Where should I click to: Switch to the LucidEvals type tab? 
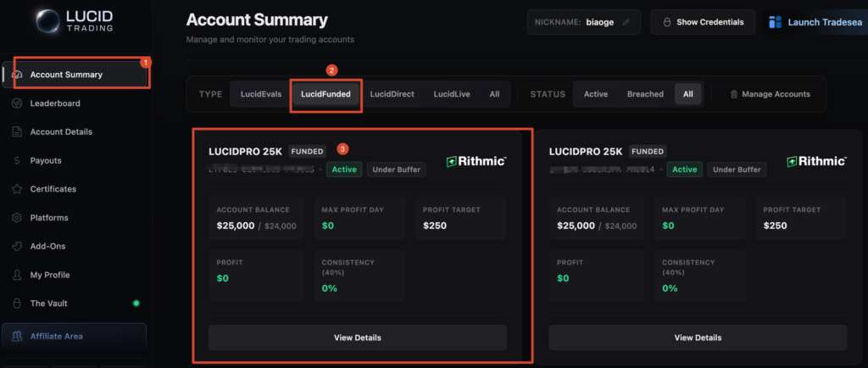260,94
